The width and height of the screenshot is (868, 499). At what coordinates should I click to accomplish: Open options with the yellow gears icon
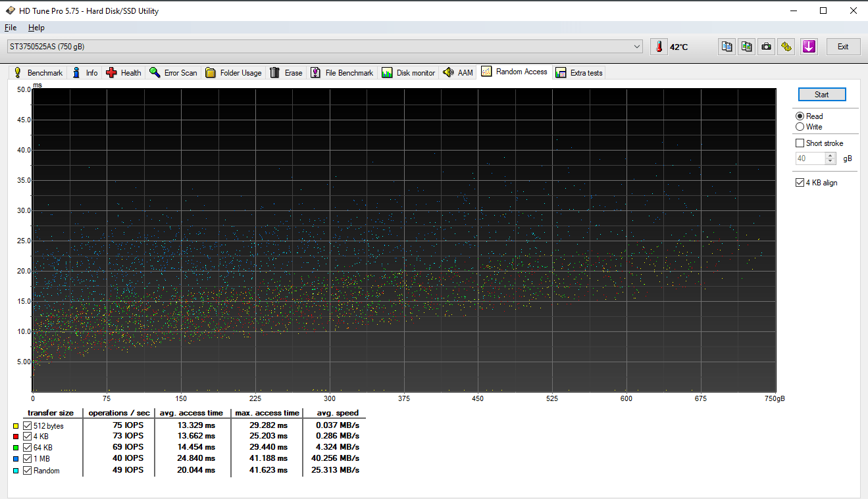786,47
